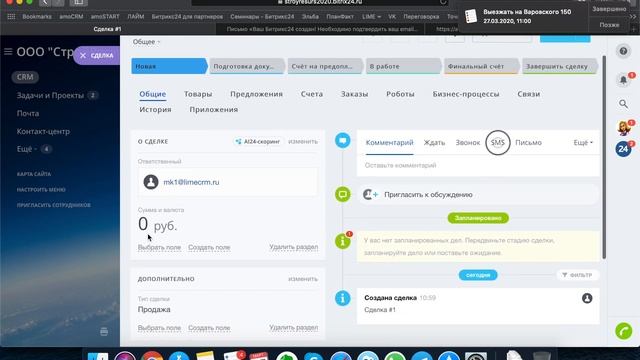This screenshot has width=640, height=360.
Task: Open the help question mark icon
Action: (x=623, y=51)
